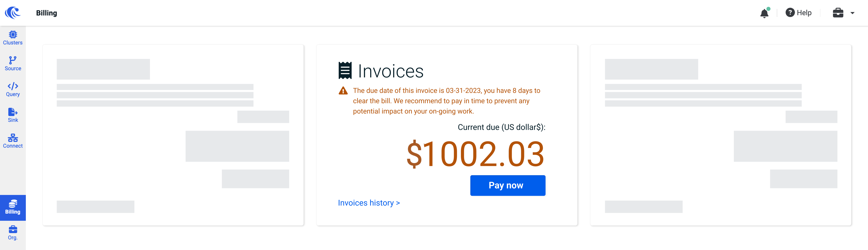The width and height of the screenshot is (868, 250).
Task: Click the Billing sidebar item
Action: (13, 208)
